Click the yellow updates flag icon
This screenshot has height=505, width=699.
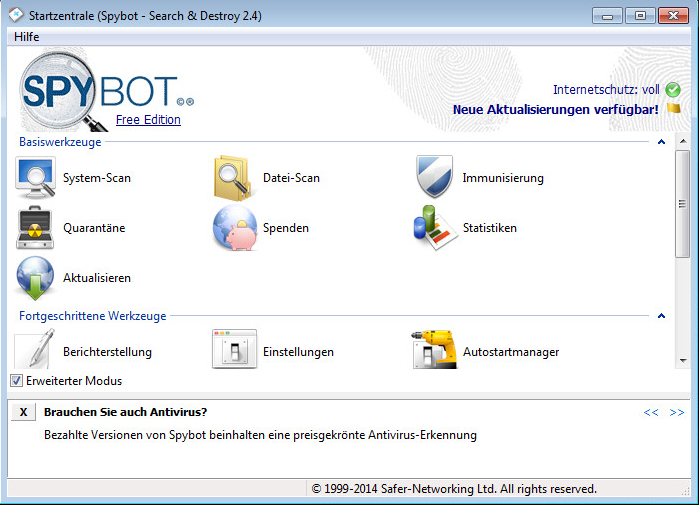[674, 108]
